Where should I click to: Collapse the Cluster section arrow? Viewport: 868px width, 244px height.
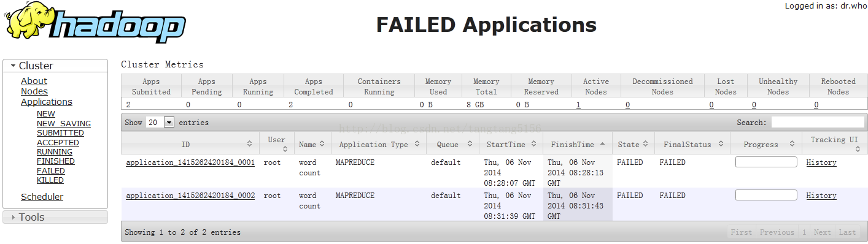(13, 66)
